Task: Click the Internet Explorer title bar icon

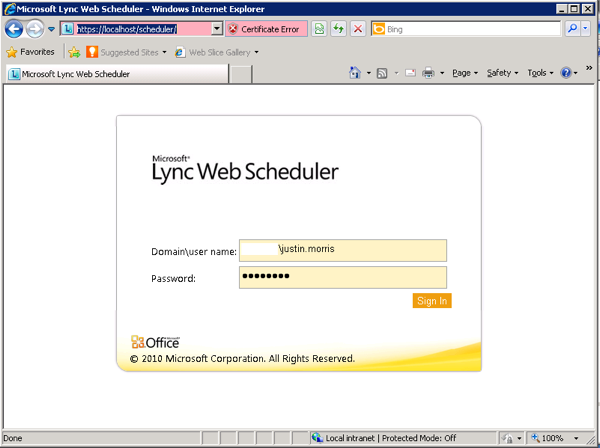Action: [10, 9]
